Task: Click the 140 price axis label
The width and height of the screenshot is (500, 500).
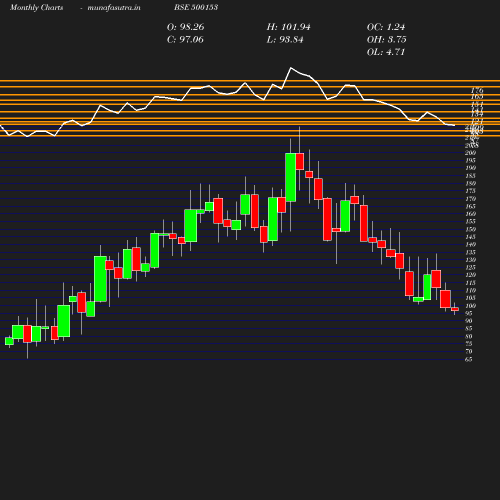Action: [x=470, y=244]
